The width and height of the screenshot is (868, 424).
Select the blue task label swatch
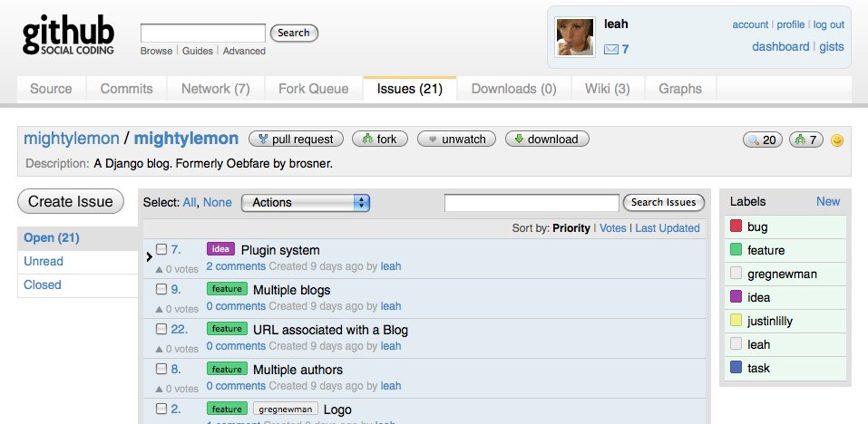[736, 368]
